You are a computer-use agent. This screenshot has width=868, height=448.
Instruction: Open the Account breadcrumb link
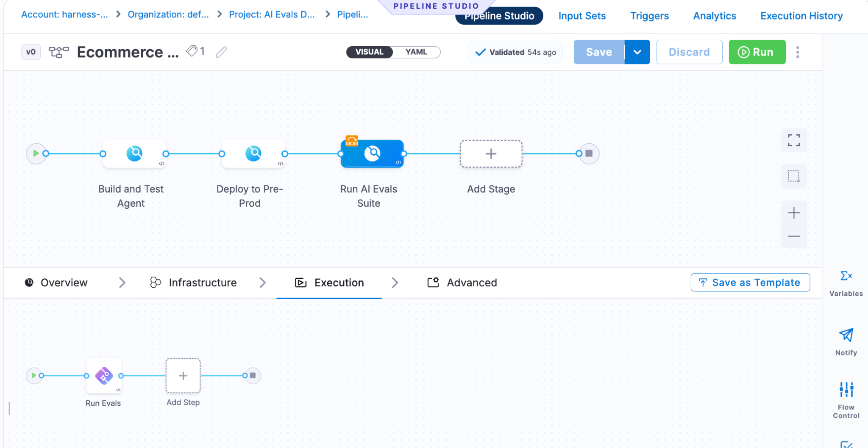pyautogui.click(x=64, y=14)
